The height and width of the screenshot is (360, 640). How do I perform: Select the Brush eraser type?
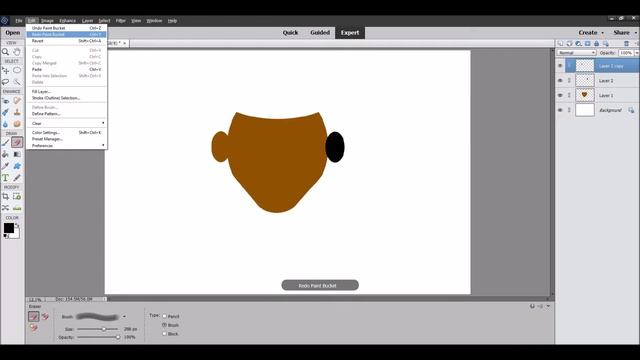(164, 325)
